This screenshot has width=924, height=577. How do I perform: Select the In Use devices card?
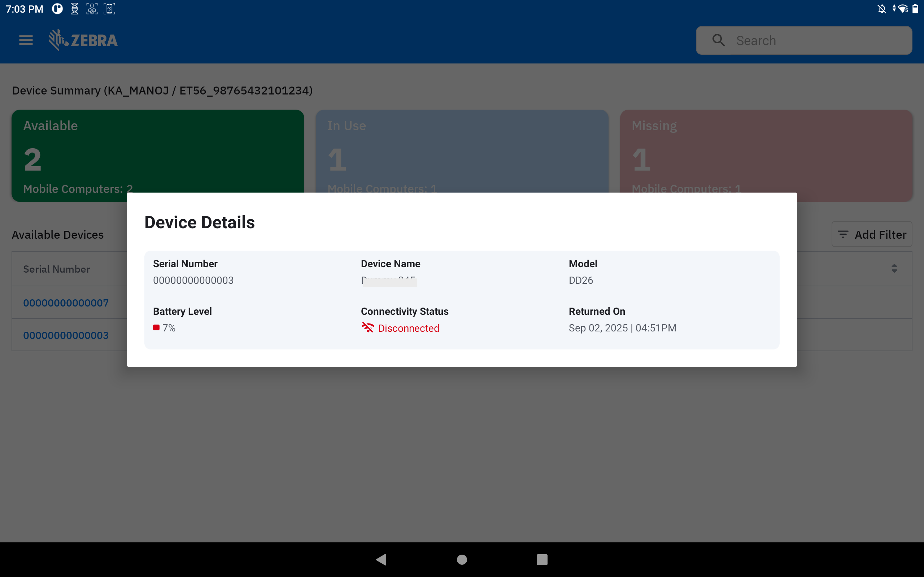click(462, 153)
